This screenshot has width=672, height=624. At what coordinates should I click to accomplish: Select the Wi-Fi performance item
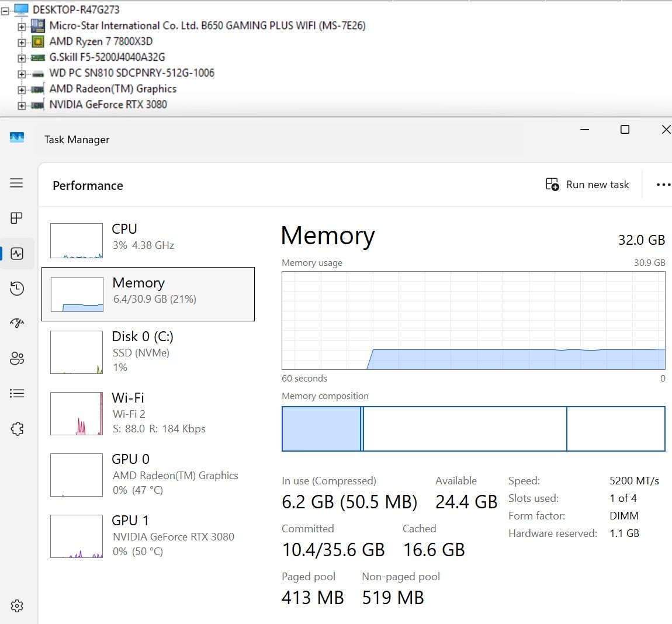148,413
